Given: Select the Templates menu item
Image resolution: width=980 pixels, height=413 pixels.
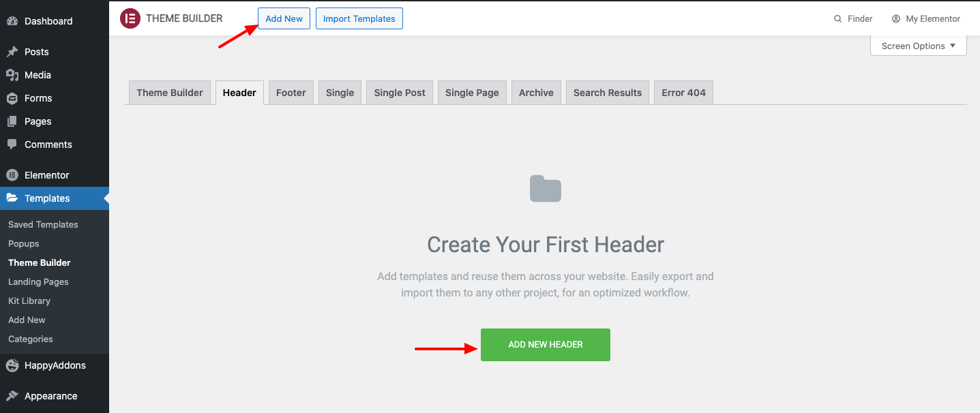Looking at the screenshot, I should click(55, 198).
